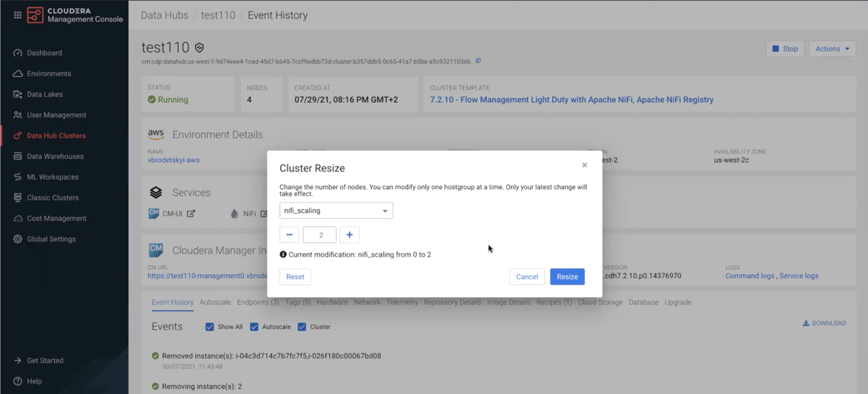Go to Classic Clusters
This screenshot has width=868, height=394.
tap(52, 197)
